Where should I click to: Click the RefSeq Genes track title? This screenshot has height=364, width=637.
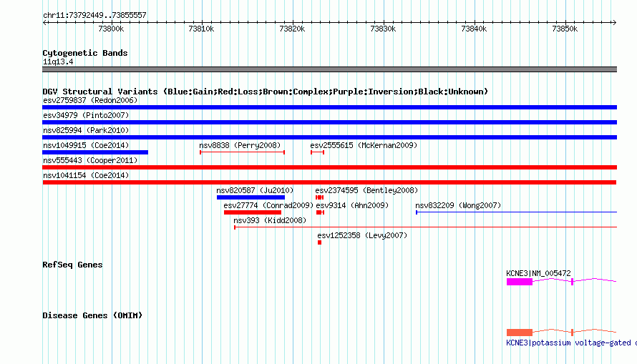click(72, 265)
